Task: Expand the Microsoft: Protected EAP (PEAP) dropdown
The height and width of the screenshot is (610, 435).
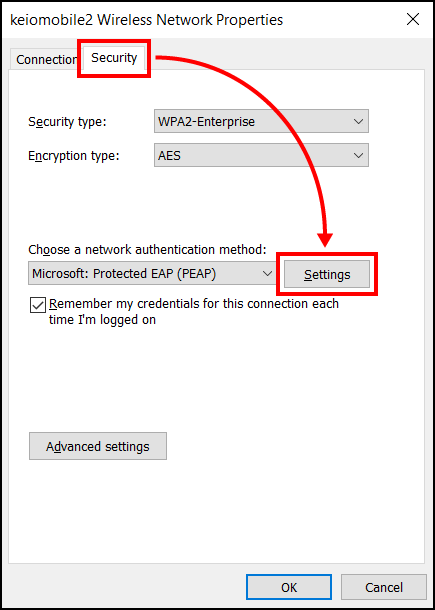Action: tap(152, 273)
